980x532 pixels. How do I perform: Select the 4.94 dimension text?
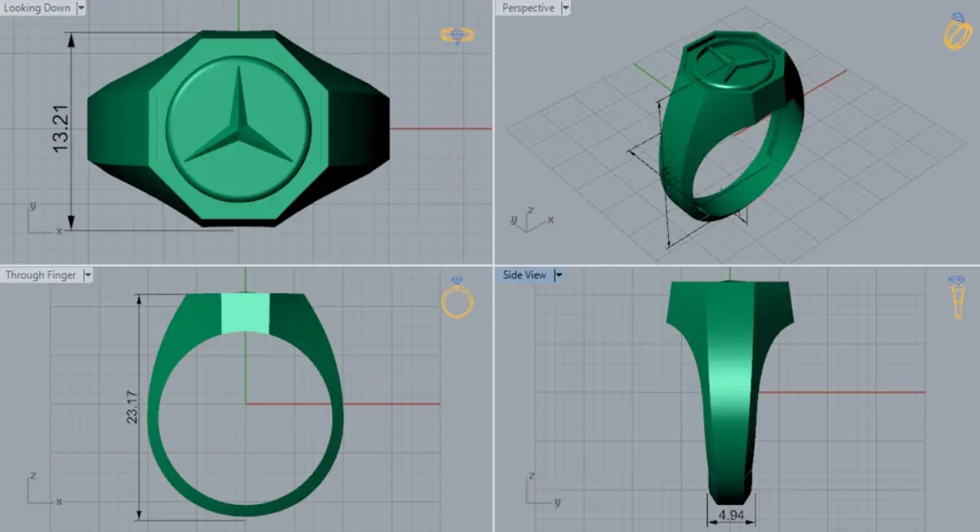click(730, 516)
